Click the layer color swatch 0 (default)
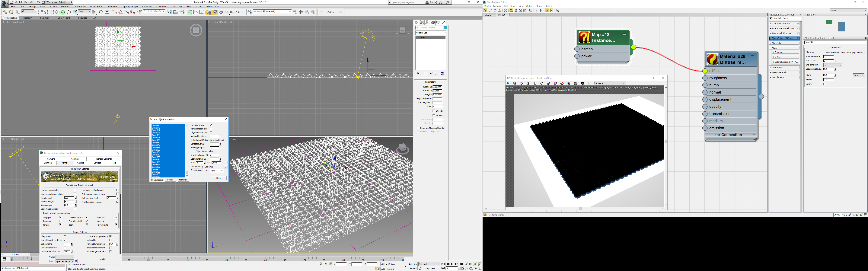Viewport: 868px width, 271px height. (264, 12)
